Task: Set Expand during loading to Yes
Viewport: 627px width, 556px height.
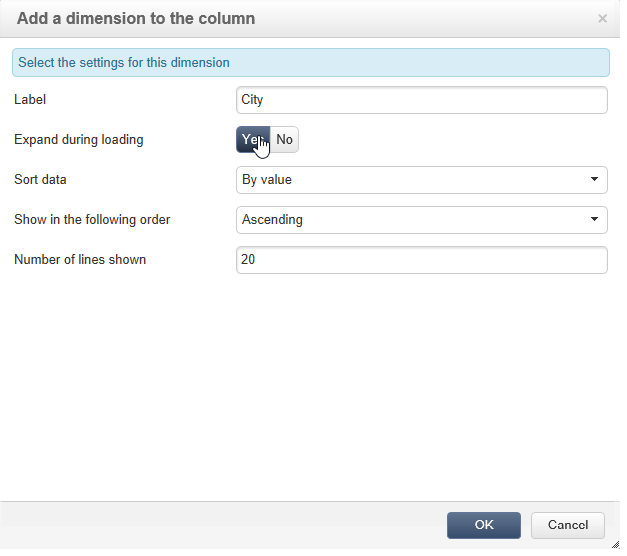Action: tap(252, 140)
